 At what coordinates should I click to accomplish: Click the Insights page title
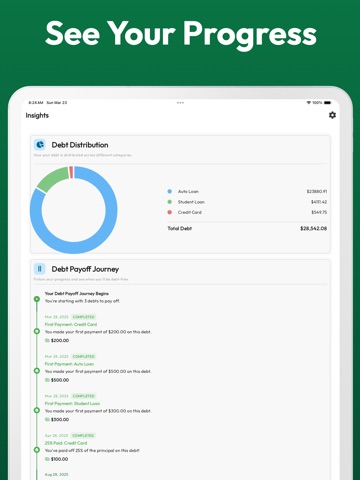(37, 115)
